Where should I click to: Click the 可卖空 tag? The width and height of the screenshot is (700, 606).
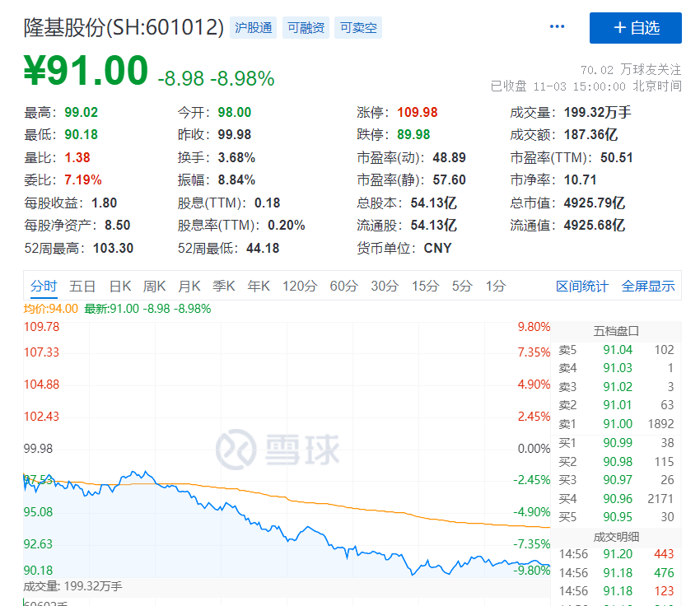[x=358, y=28]
